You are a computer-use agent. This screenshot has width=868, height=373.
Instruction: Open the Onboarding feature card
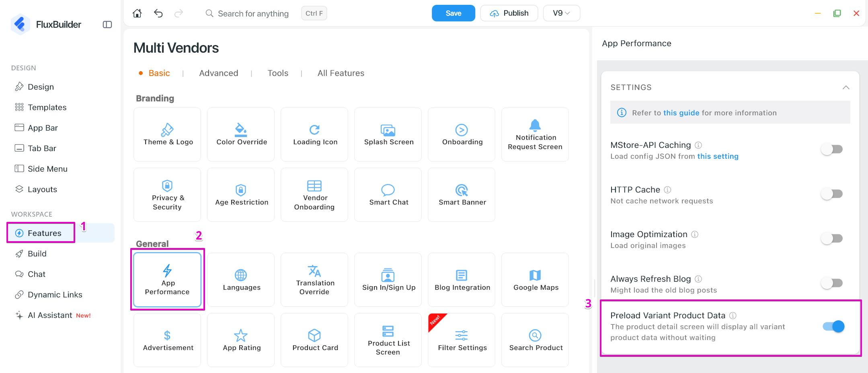tap(462, 134)
